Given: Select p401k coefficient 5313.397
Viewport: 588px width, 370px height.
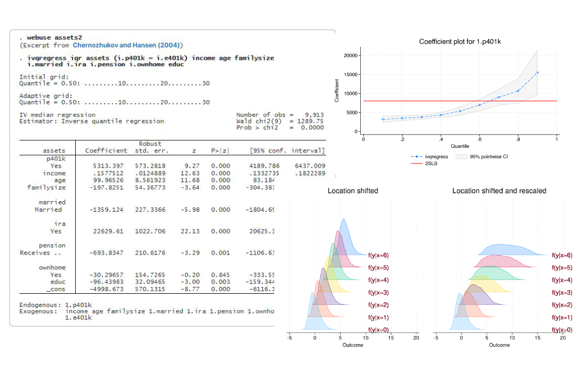Looking at the screenshot, I should pyautogui.click(x=108, y=166).
